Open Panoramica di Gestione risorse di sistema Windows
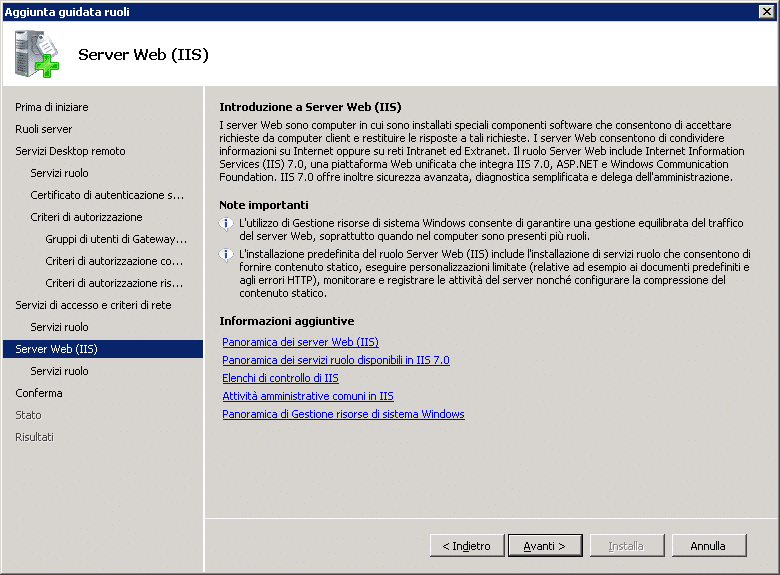Viewport: 780px width, 575px height. (x=343, y=414)
